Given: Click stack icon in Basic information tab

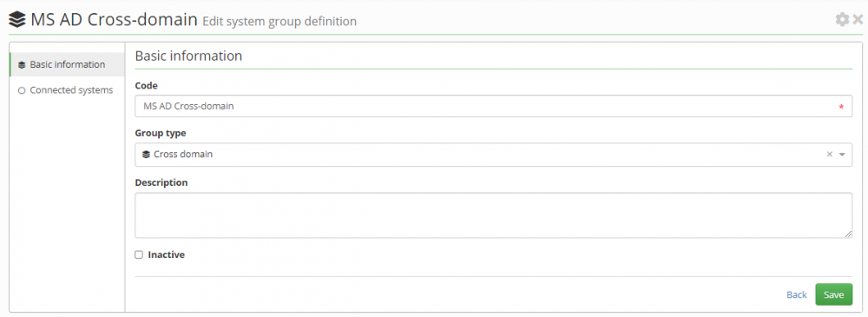Looking at the screenshot, I should point(22,65).
